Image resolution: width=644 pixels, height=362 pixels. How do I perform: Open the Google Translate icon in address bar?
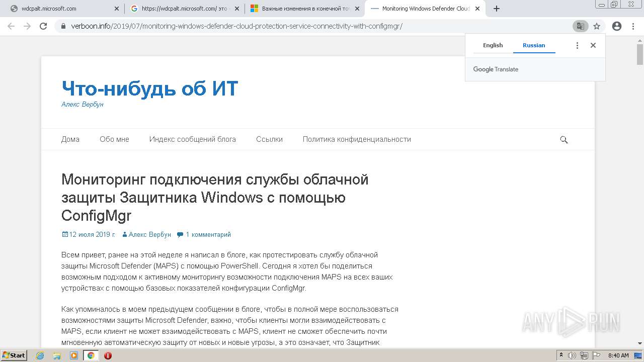coord(580,26)
